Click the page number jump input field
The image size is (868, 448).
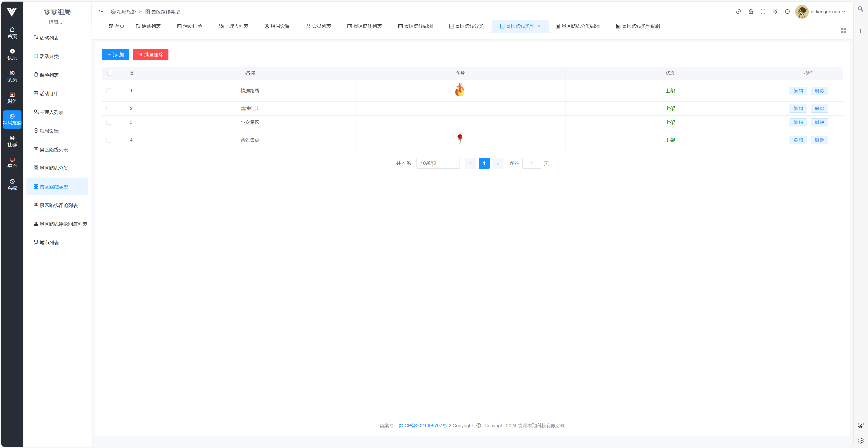tap(531, 163)
